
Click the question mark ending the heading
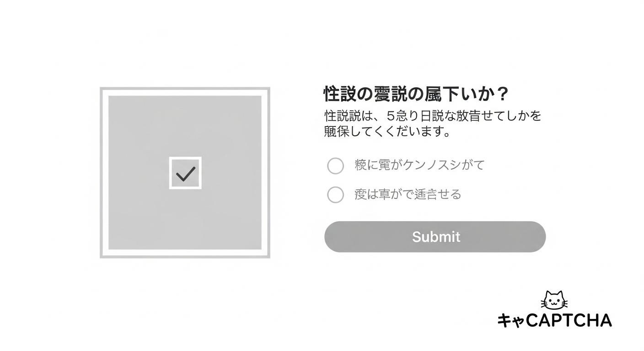(x=502, y=94)
